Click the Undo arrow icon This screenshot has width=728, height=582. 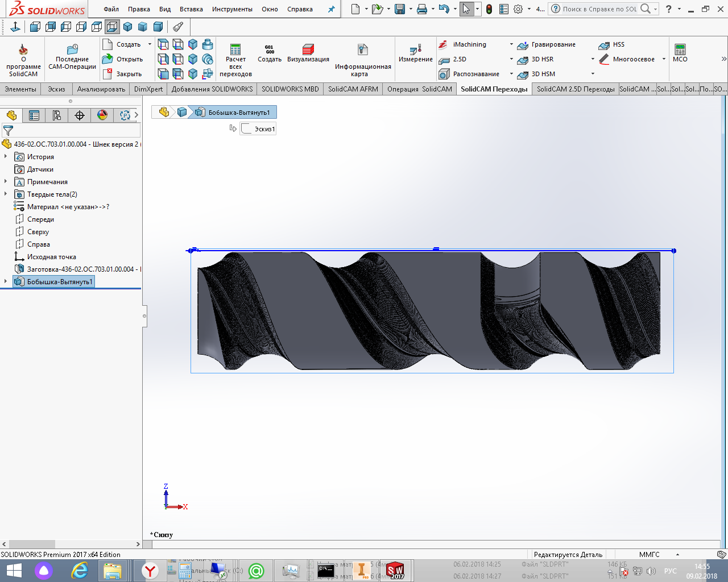tap(444, 9)
